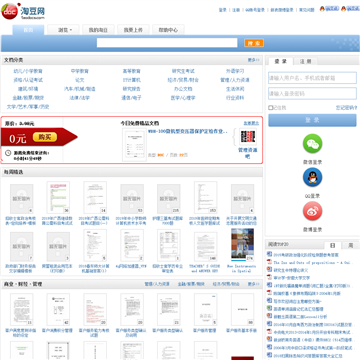This screenshot has height=360, width=360.
Task: Check the remember me checkbox
Action: coord(271,108)
